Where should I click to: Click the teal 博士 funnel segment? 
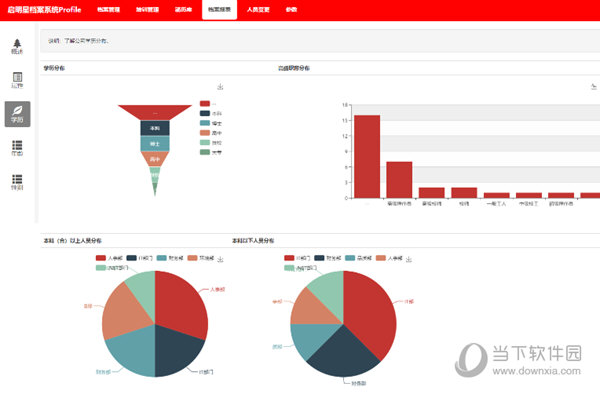click(x=155, y=143)
